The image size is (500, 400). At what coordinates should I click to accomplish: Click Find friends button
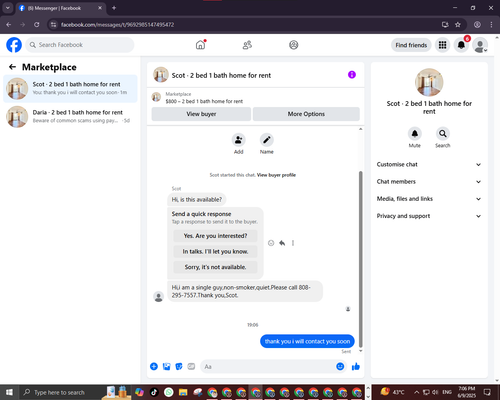click(x=411, y=45)
